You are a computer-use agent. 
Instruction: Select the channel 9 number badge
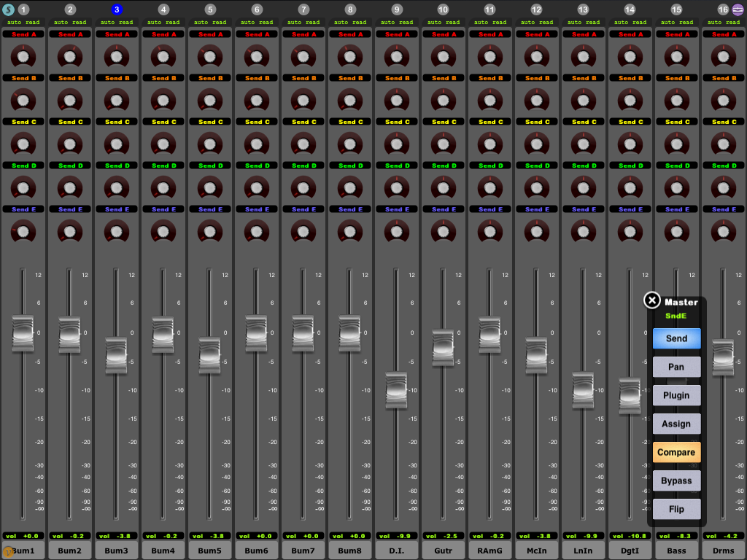pos(397,9)
